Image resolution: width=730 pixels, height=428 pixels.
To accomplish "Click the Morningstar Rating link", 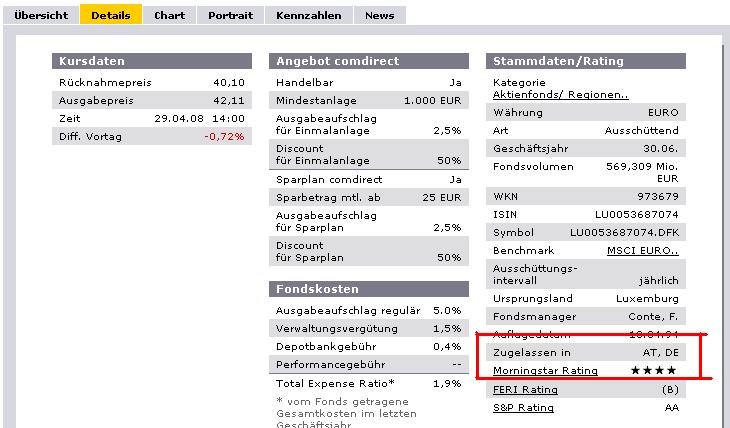I will pos(546,371).
